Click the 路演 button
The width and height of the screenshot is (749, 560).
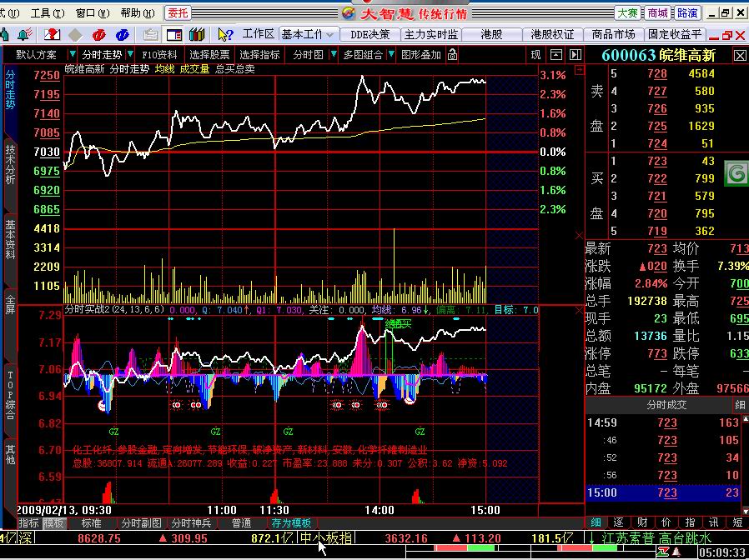coord(687,12)
